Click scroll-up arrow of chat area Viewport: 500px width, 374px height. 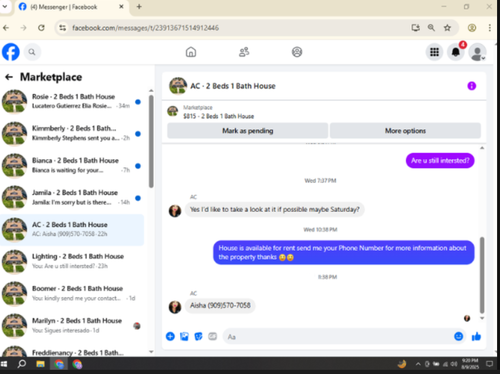(x=482, y=148)
